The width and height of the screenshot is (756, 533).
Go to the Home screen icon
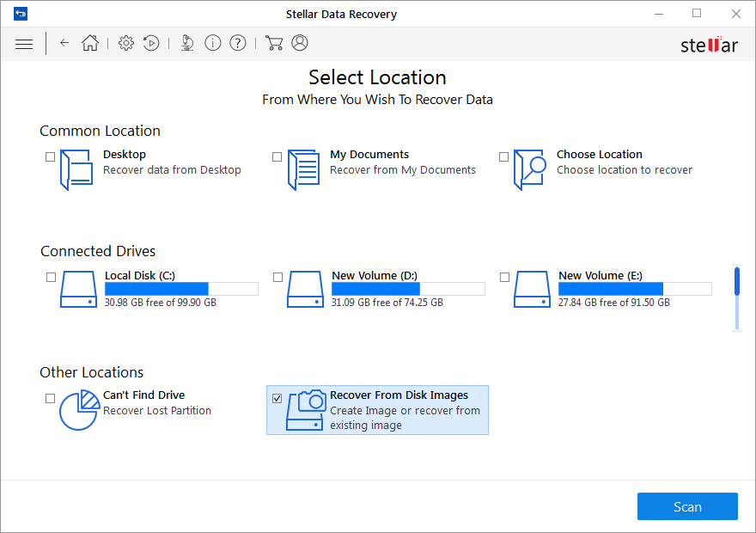[90, 43]
